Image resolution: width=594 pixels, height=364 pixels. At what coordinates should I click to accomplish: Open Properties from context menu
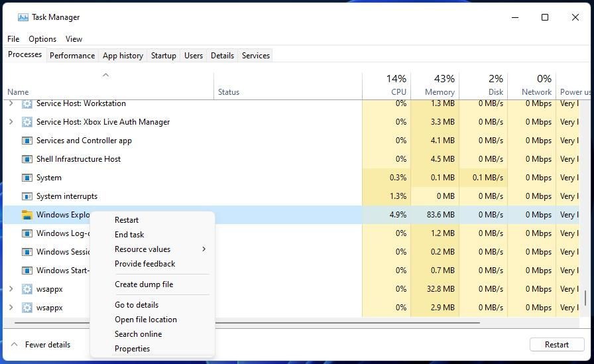pyautogui.click(x=132, y=349)
